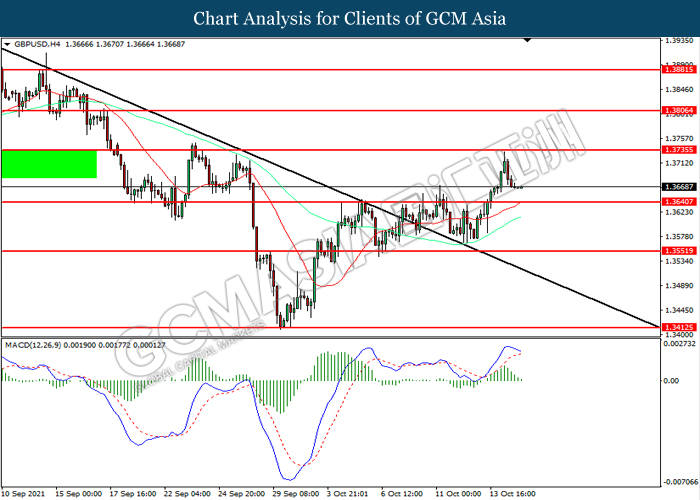The height and width of the screenshot is (500, 700).
Task: Select the 1.35519 red price label
Action: coord(679,251)
